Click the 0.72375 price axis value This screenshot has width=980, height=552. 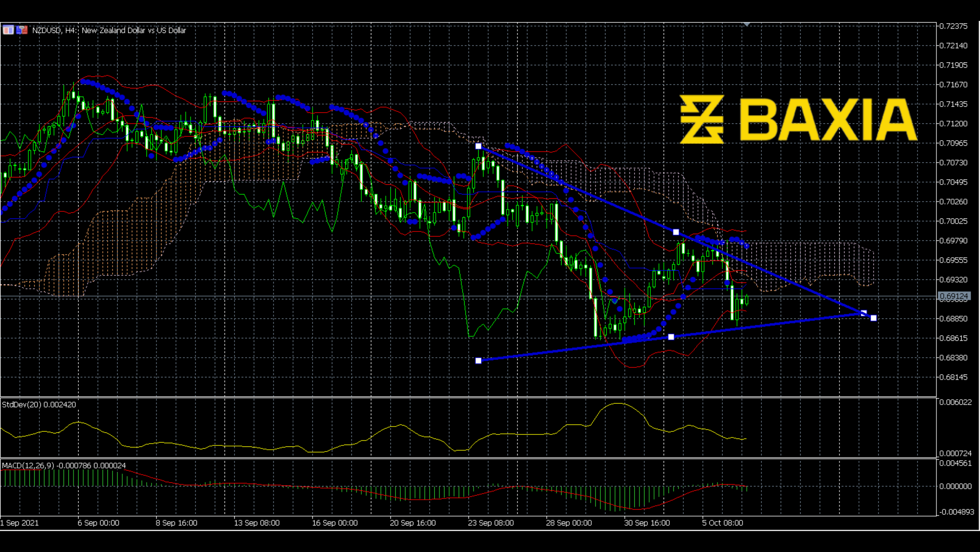tap(953, 26)
